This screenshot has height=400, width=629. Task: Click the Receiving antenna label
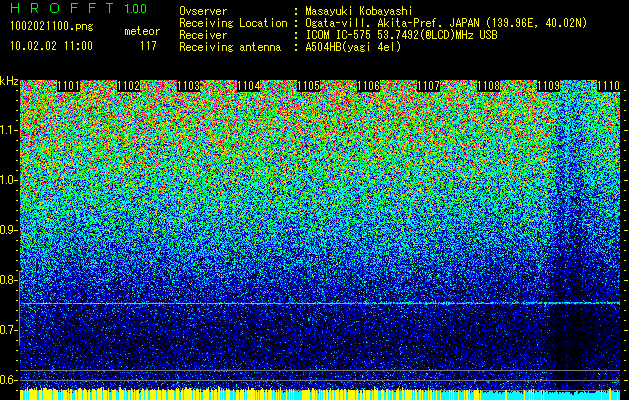point(230,47)
